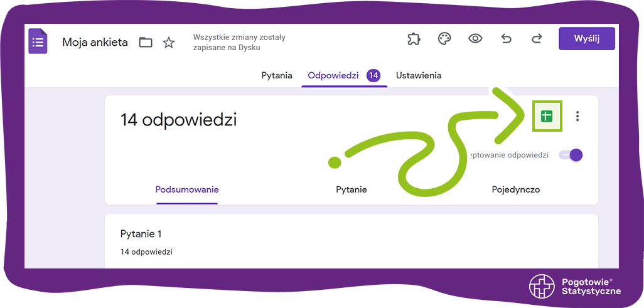The image size is (644, 308).
Task: Open the Pytanie responses view
Action: 352,189
